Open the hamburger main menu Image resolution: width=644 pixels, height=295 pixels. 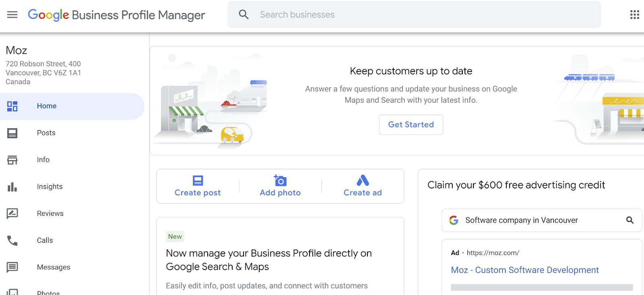[x=12, y=15]
